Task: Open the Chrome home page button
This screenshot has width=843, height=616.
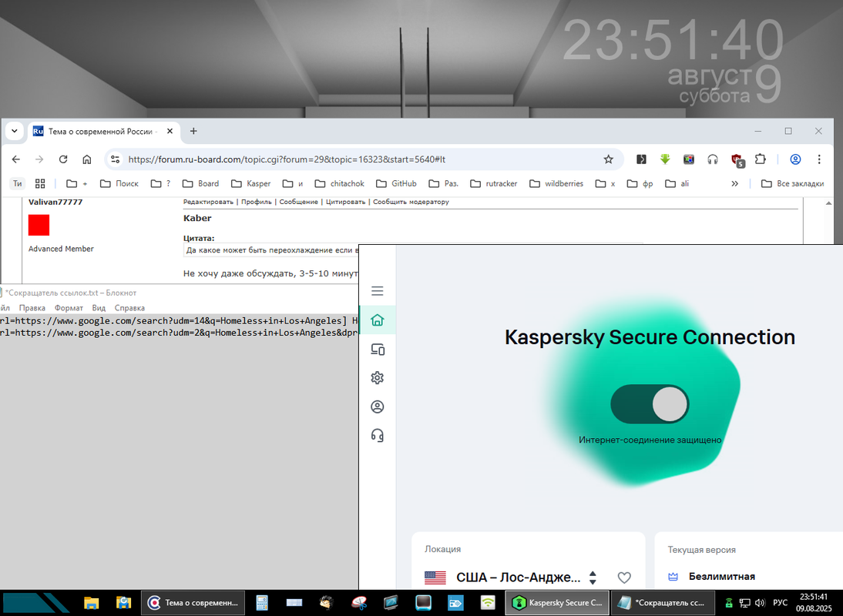Action: pos(86,159)
